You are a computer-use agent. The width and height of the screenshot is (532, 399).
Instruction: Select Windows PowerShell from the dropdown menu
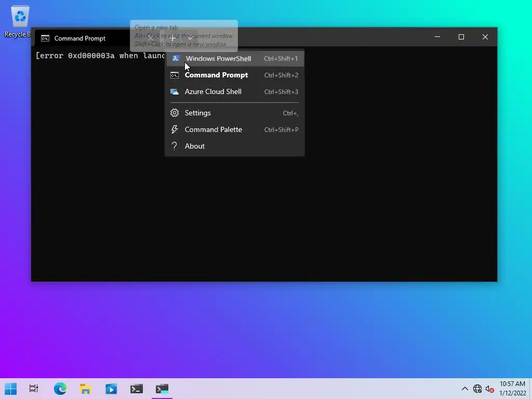[235, 58]
